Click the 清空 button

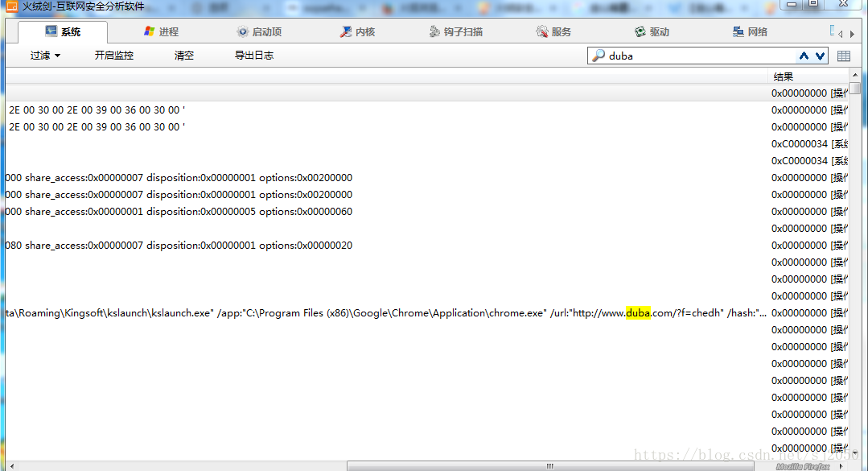[x=183, y=56]
